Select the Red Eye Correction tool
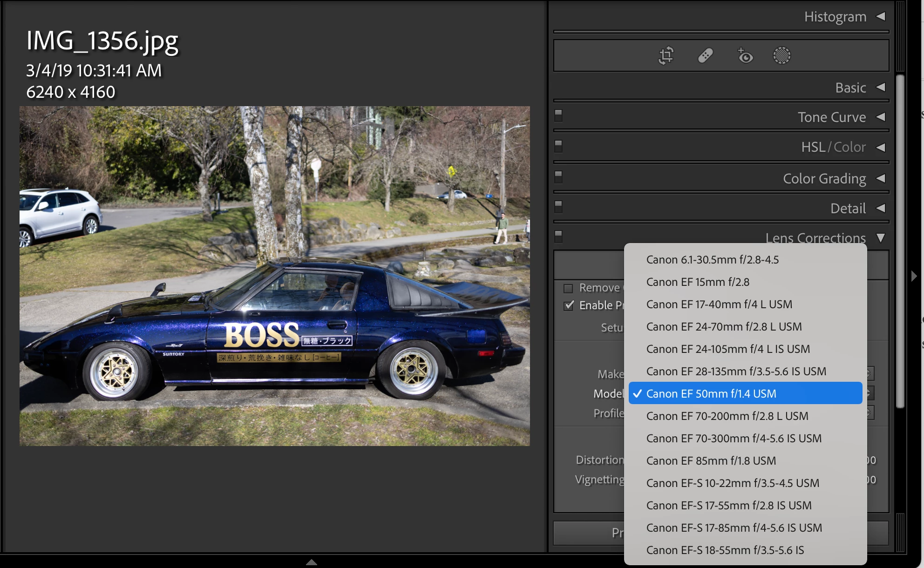This screenshot has width=924, height=568. 745,56
